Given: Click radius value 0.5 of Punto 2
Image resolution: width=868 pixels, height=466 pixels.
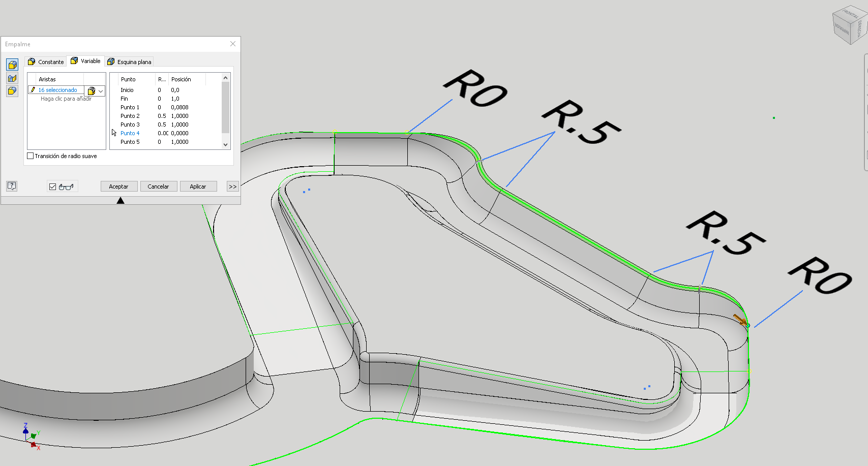Looking at the screenshot, I should coord(162,116).
